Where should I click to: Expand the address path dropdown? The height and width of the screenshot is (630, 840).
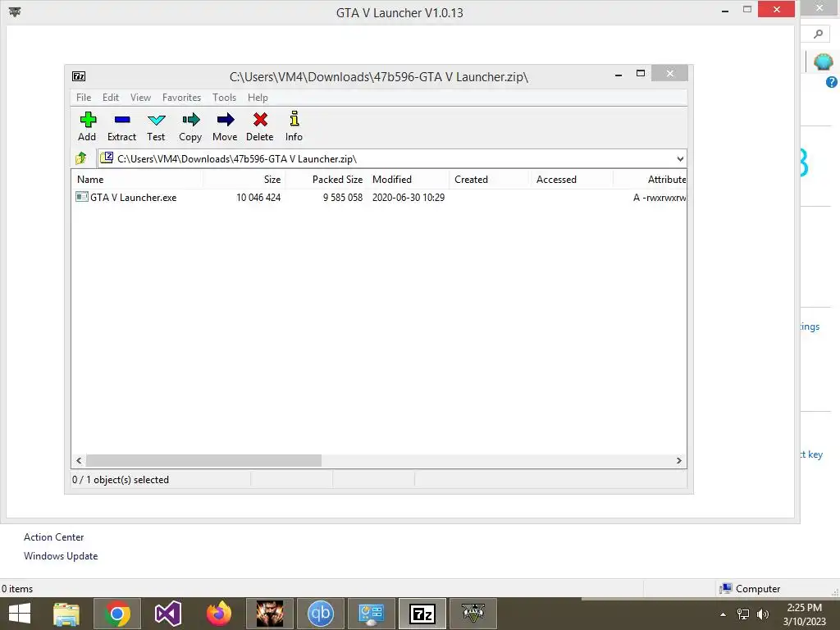(x=680, y=159)
